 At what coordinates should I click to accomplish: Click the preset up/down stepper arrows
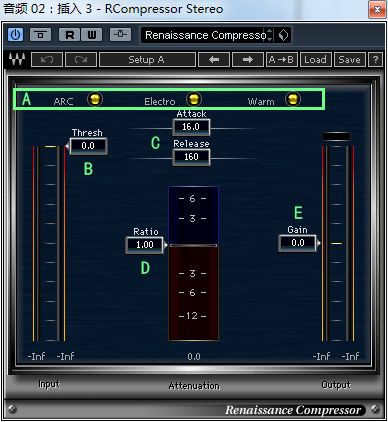270,35
